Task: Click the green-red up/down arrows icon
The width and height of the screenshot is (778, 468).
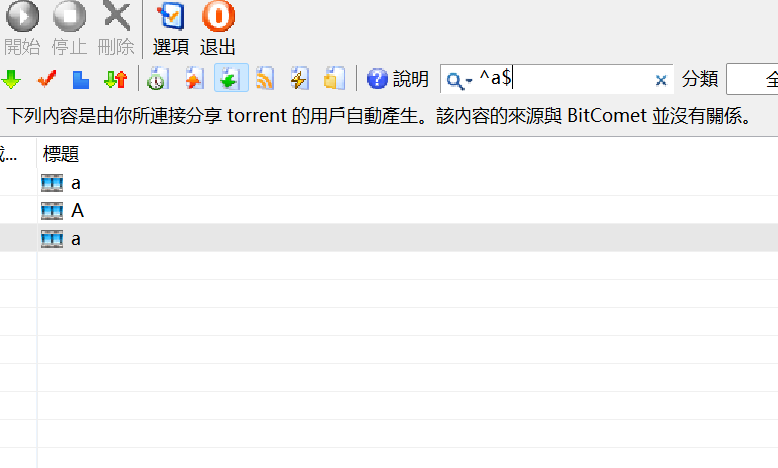Action: tap(116, 79)
